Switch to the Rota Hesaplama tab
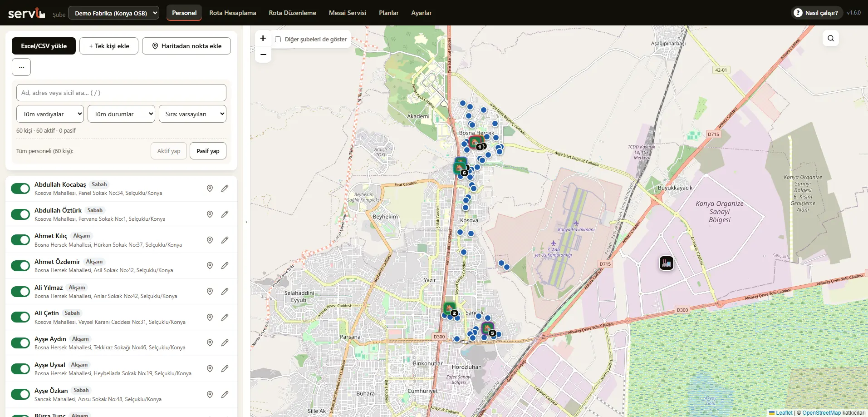 pyautogui.click(x=233, y=13)
